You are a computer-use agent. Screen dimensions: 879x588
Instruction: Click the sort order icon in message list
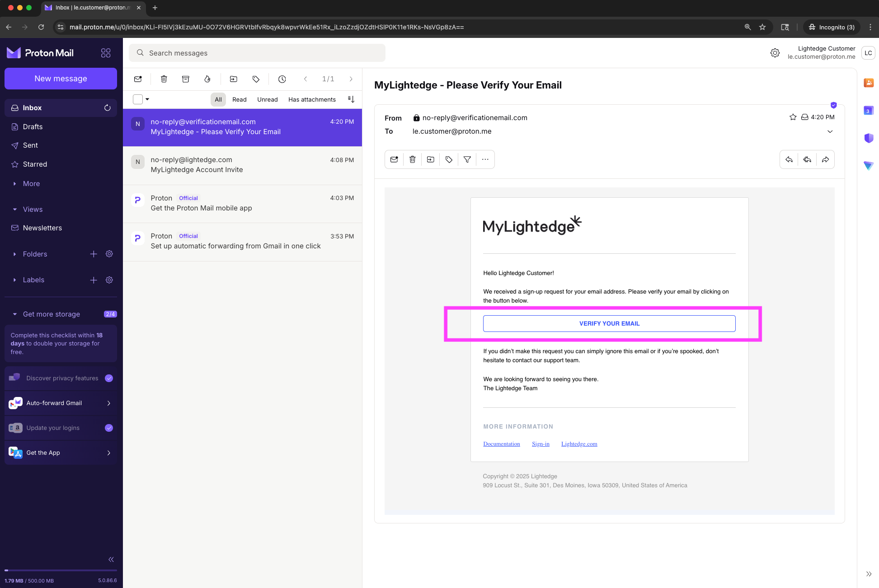click(x=351, y=99)
